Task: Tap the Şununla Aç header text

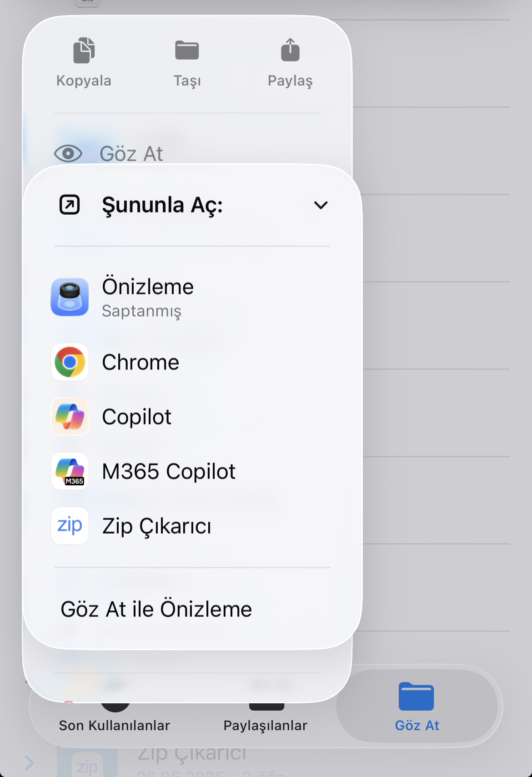Action: [162, 205]
